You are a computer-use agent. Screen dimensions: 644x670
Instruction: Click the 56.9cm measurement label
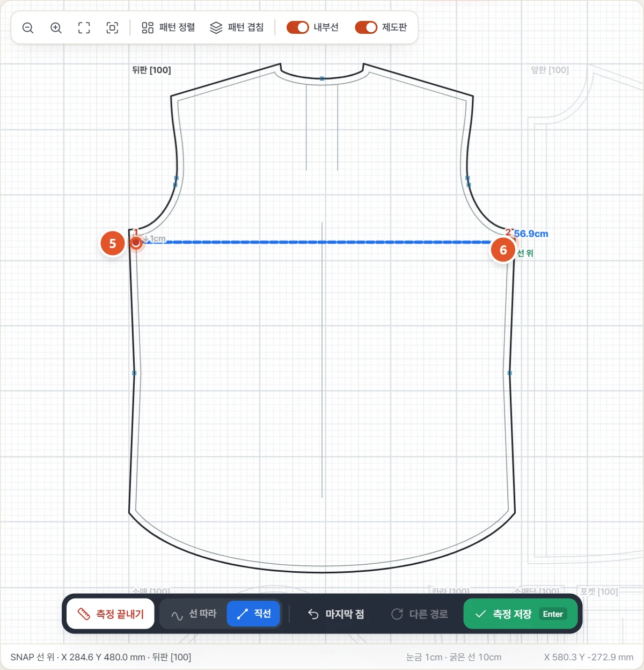[531, 234]
